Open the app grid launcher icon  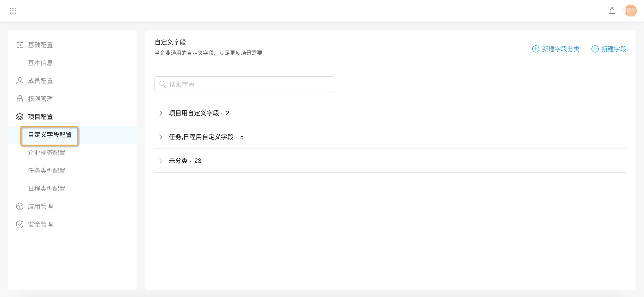[13, 11]
